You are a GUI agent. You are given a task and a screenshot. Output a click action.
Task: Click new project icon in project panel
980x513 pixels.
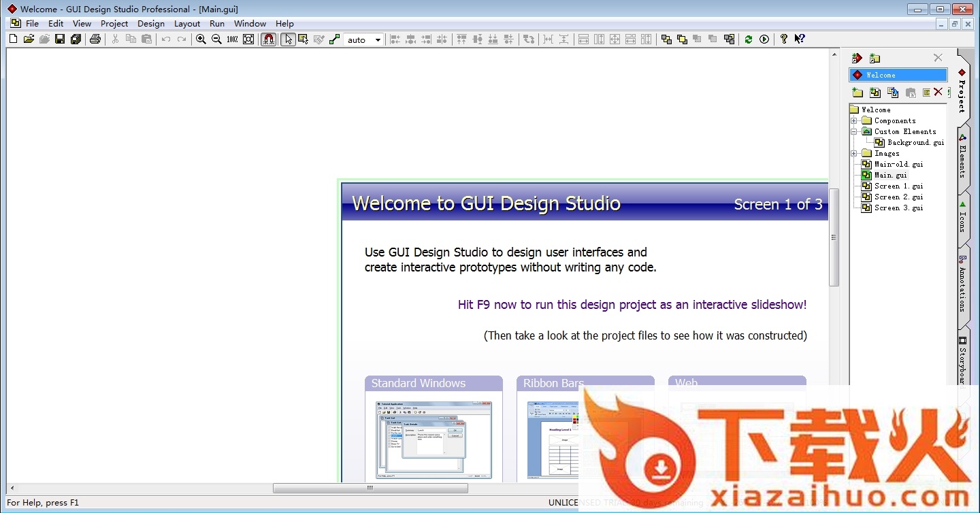(857, 59)
